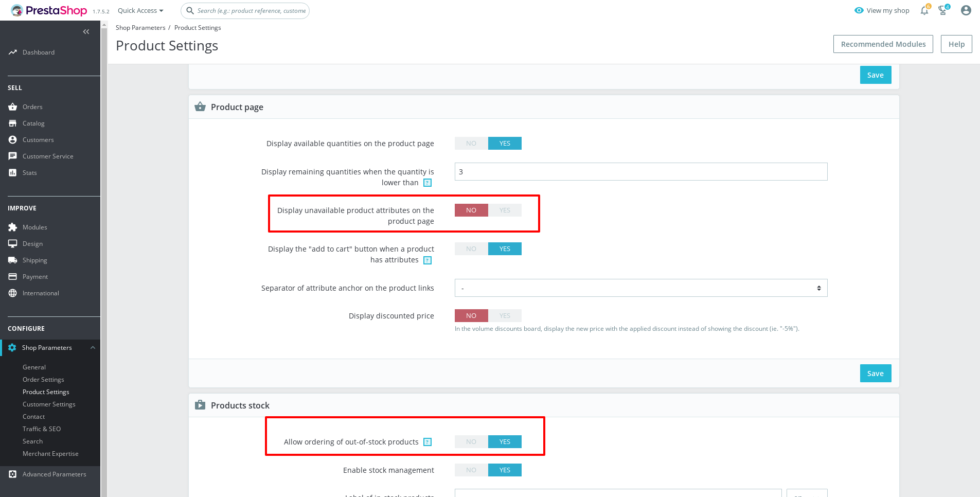Click the search magnifier icon
The image size is (980, 497).
190,10
